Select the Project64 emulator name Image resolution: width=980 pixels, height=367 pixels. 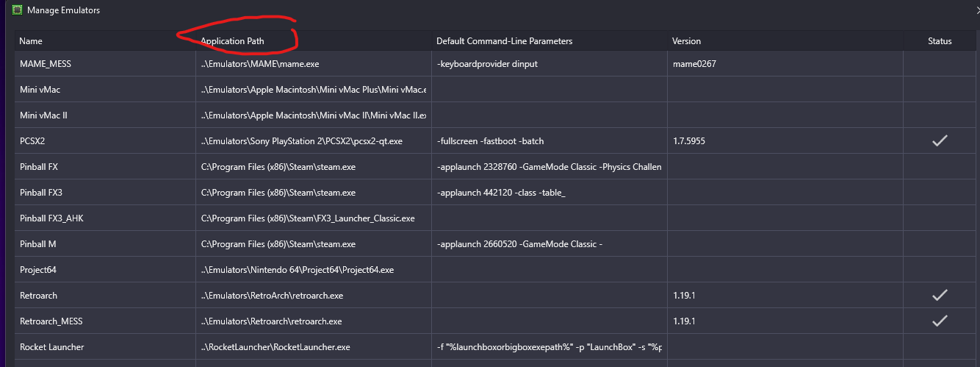tap(38, 270)
